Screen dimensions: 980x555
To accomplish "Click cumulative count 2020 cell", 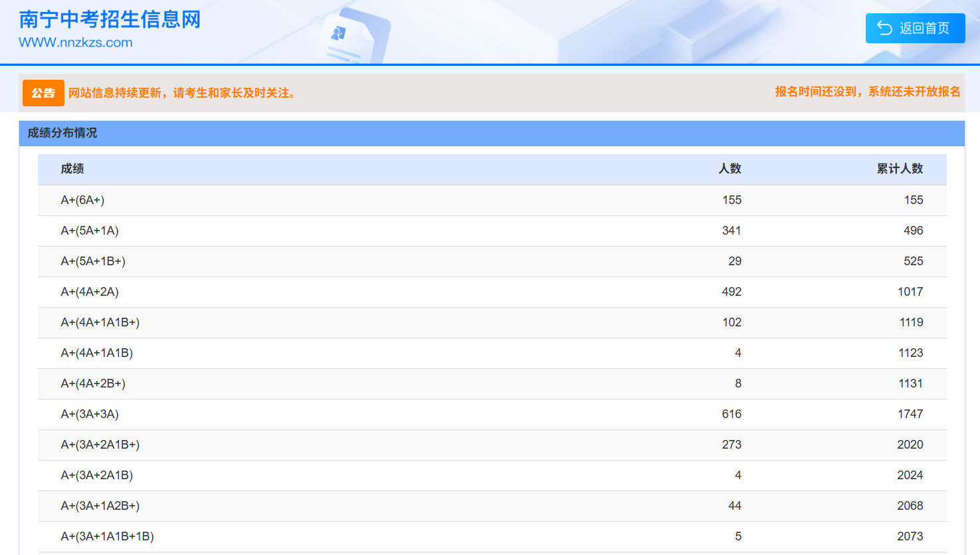I will (x=910, y=445).
